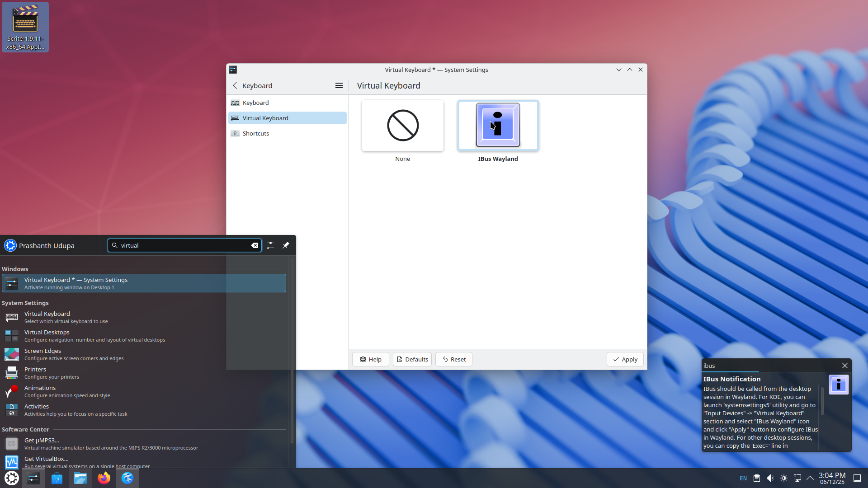Open the Keyboard settings page

pyautogui.click(x=256, y=103)
